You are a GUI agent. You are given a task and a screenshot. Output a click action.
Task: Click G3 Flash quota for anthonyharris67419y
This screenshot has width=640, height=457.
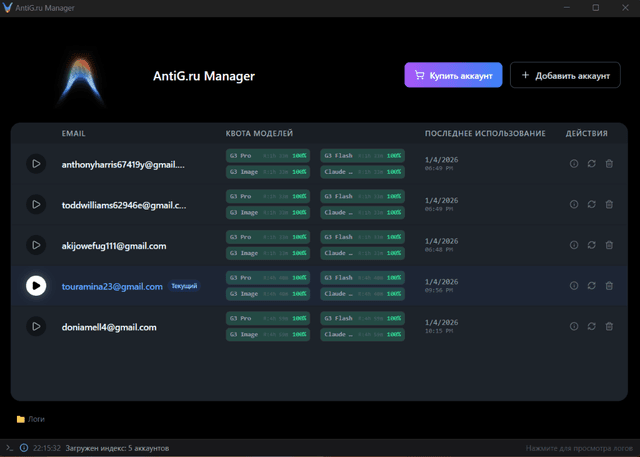(362, 155)
